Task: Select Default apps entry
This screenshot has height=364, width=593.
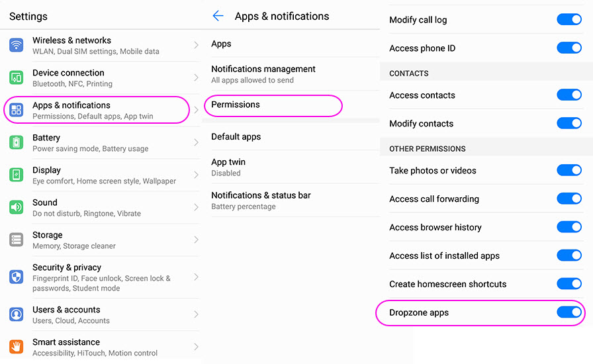Action: [236, 136]
